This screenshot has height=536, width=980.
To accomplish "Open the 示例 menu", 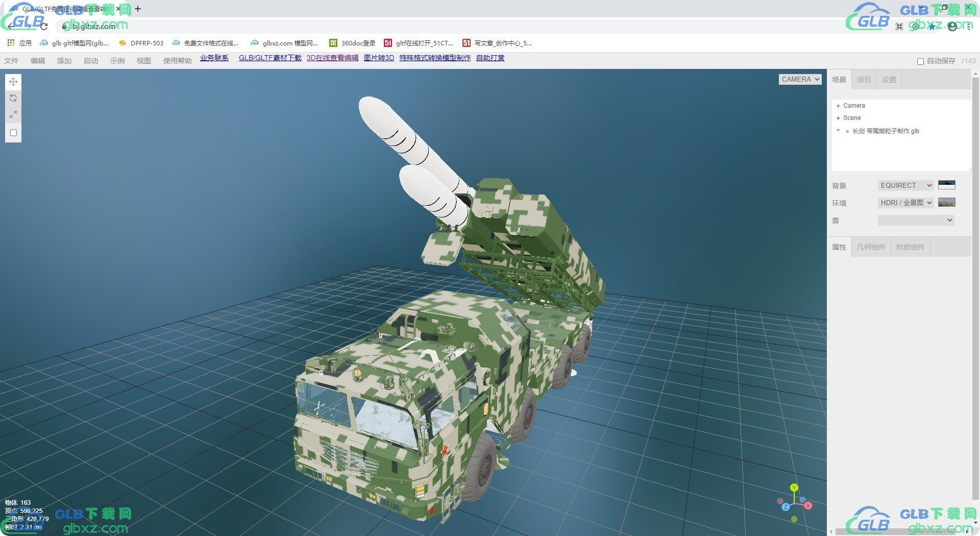I will point(117,61).
